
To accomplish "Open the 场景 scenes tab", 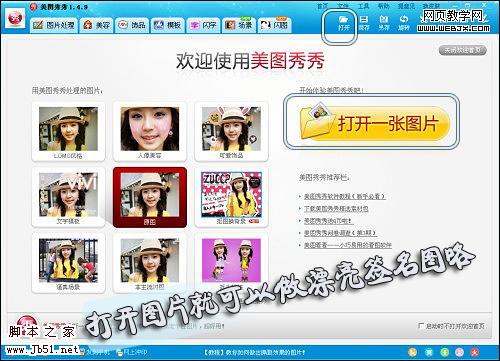I will click(239, 25).
